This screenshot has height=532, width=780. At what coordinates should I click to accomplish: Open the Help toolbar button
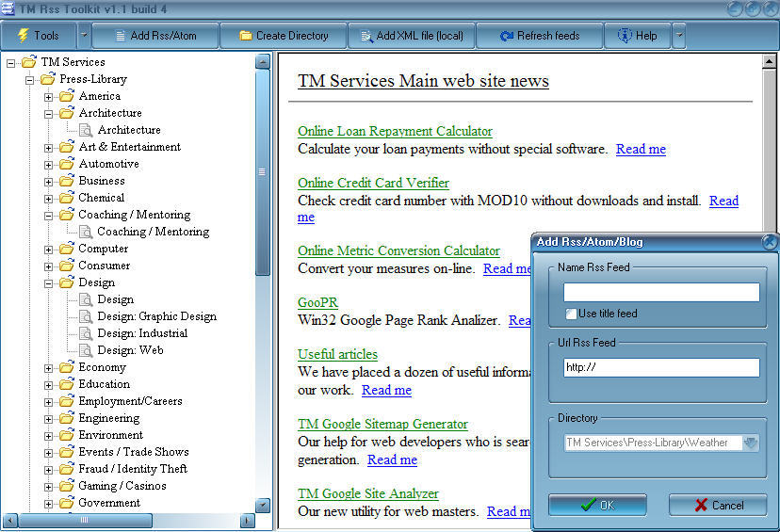click(x=637, y=36)
